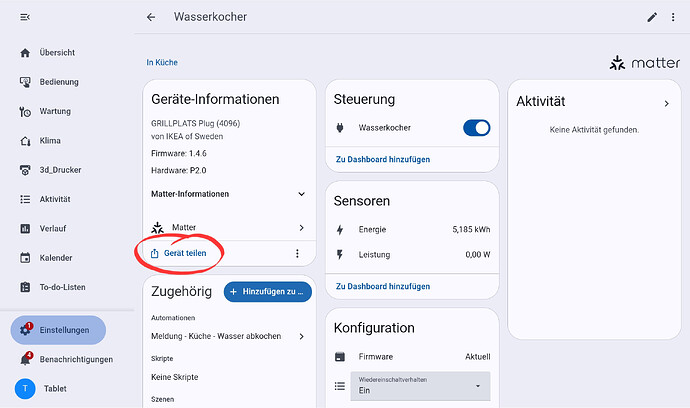Open the Matter integration row
The image size is (690, 408).
pyautogui.click(x=228, y=228)
